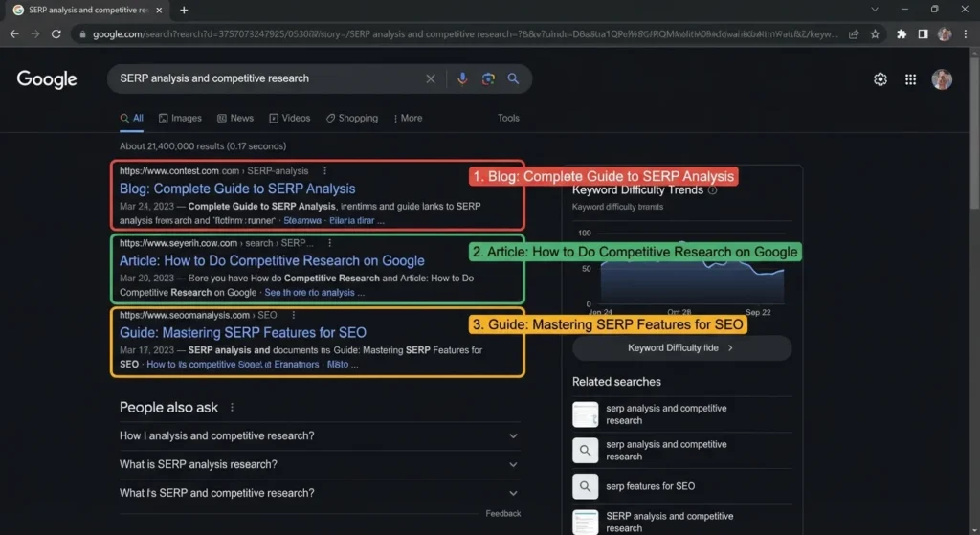This screenshot has height=535, width=980.
Task: Click the Steamwa sitelink under the first result
Action: (x=302, y=221)
